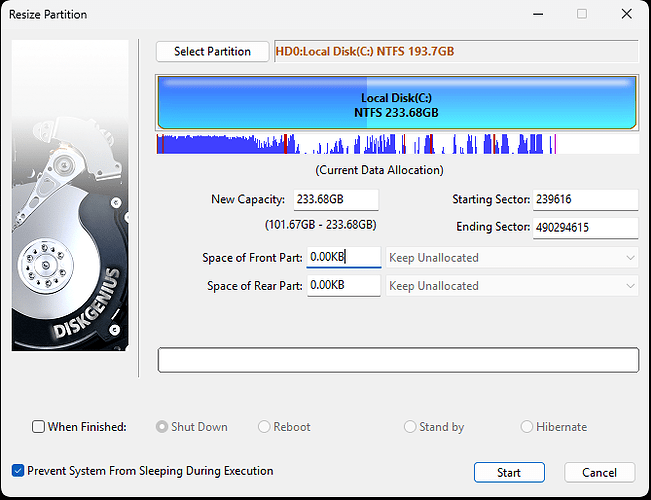Image resolution: width=651 pixels, height=500 pixels.
Task: Focus the Space of Rear Part field
Action: tap(344, 285)
